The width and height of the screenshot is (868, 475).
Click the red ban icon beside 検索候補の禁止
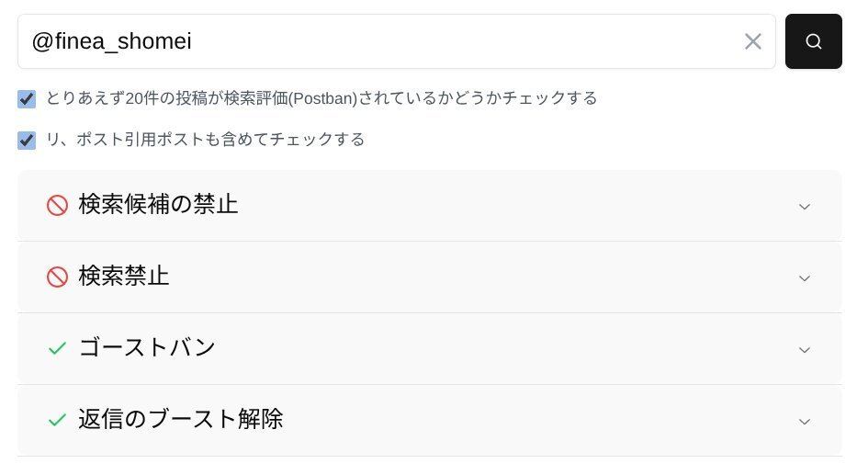(57, 205)
